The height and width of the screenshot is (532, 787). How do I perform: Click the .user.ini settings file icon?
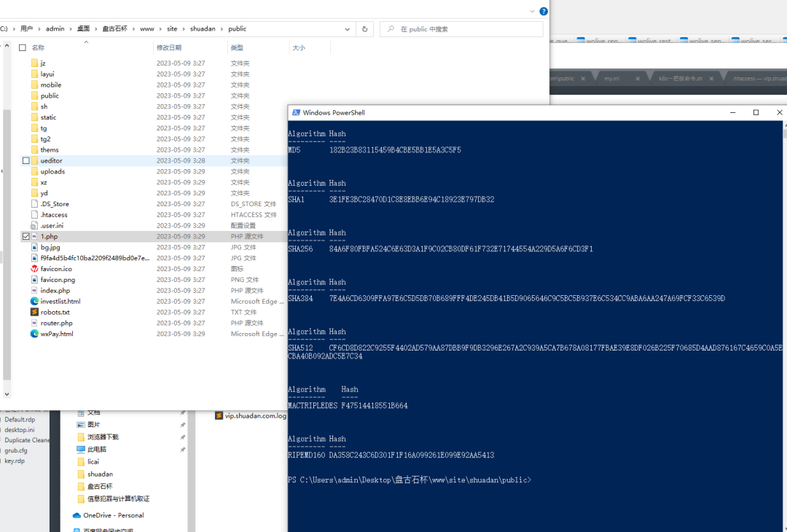(35, 225)
